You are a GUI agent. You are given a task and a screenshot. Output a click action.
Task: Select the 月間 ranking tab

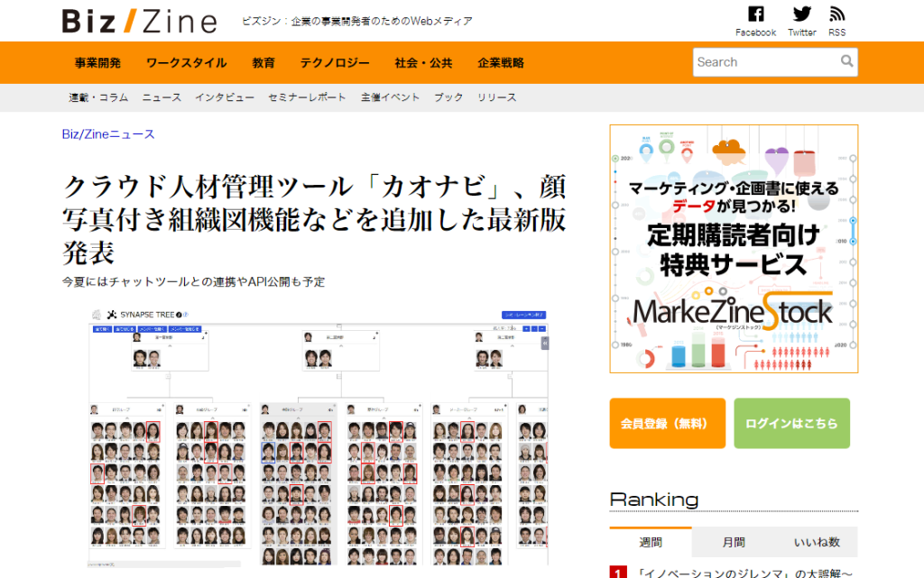(x=733, y=542)
